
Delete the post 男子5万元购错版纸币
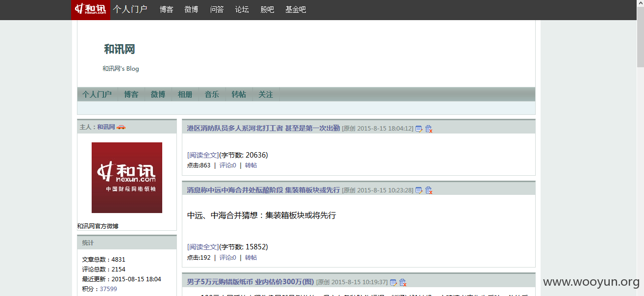coord(403,282)
